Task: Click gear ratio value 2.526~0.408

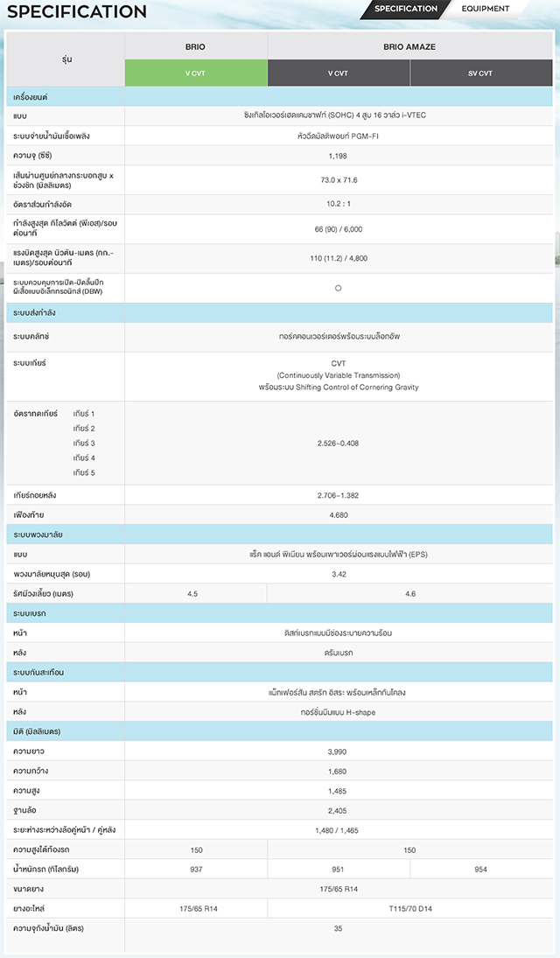Action: tap(338, 444)
